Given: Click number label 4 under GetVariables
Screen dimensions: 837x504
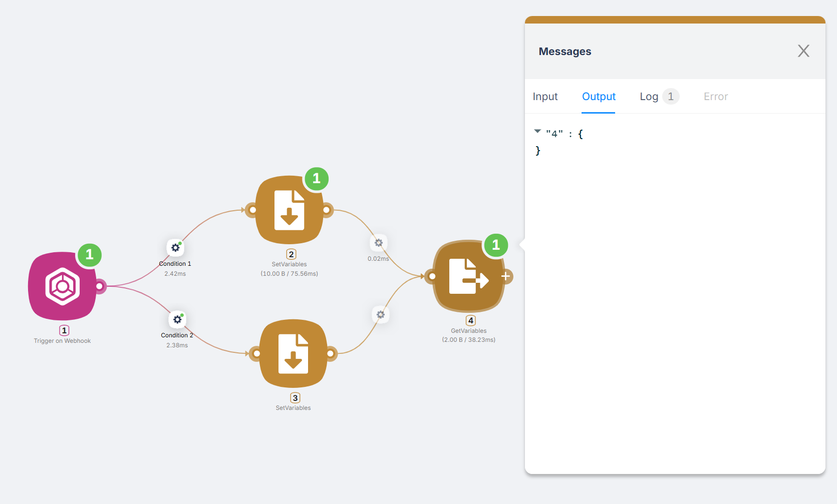Looking at the screenshot, I should (x=471, y=320).
